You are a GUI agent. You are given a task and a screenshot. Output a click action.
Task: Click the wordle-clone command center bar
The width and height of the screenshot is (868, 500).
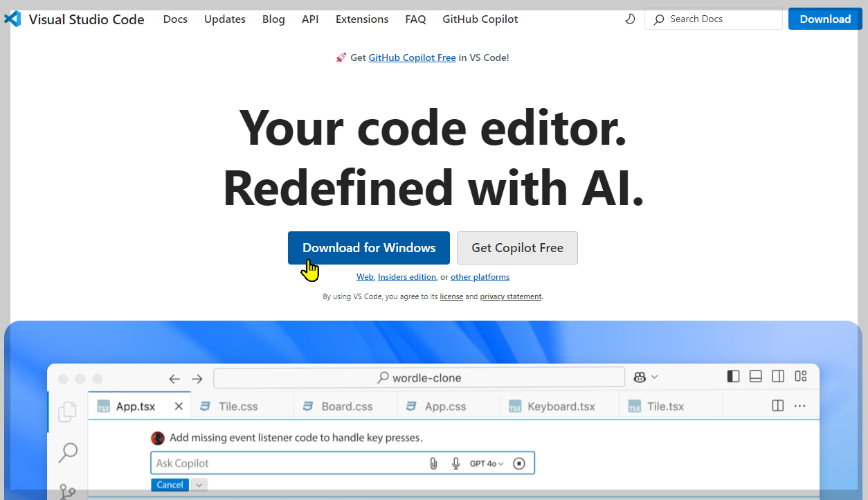pos(419,377)
